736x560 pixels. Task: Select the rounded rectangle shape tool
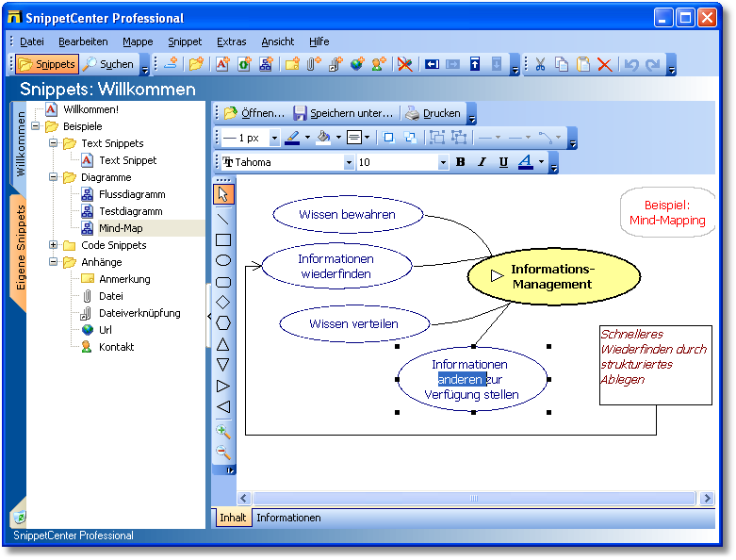pos(223,282)
